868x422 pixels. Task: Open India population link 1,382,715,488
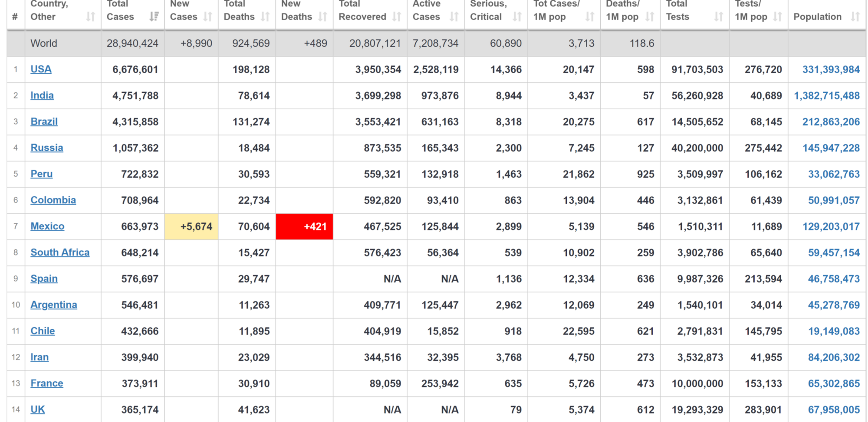[827, 95]
